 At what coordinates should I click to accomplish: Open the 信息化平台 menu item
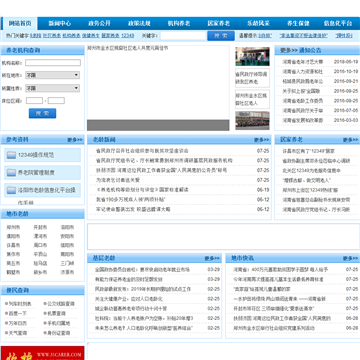pyautogui.click(x=338, y=23)
